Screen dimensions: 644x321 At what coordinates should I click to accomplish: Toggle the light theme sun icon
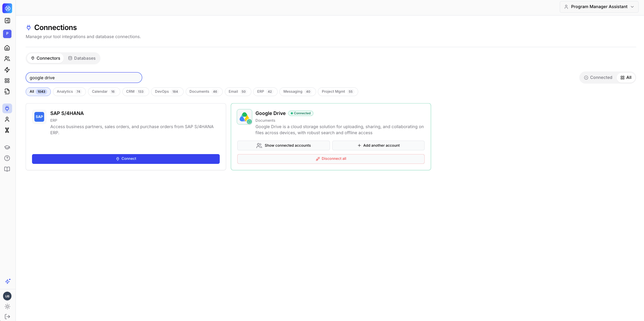pyautogui.click(x=7, y=307)
